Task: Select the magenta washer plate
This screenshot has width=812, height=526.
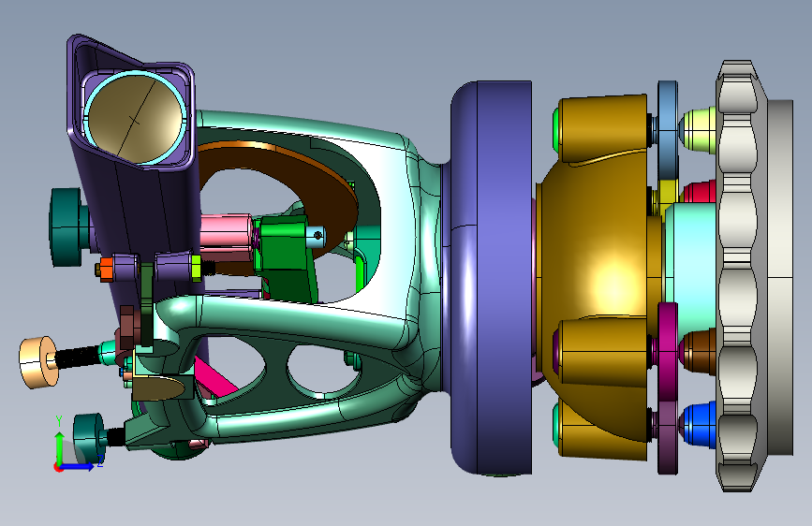Action: pyautogui.click(x=668, y=351)
